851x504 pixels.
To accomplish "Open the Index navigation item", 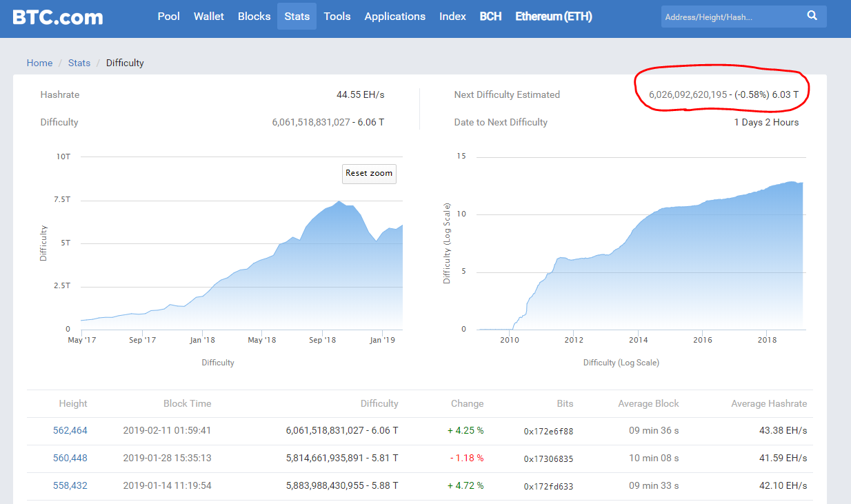I will (452, 17).
